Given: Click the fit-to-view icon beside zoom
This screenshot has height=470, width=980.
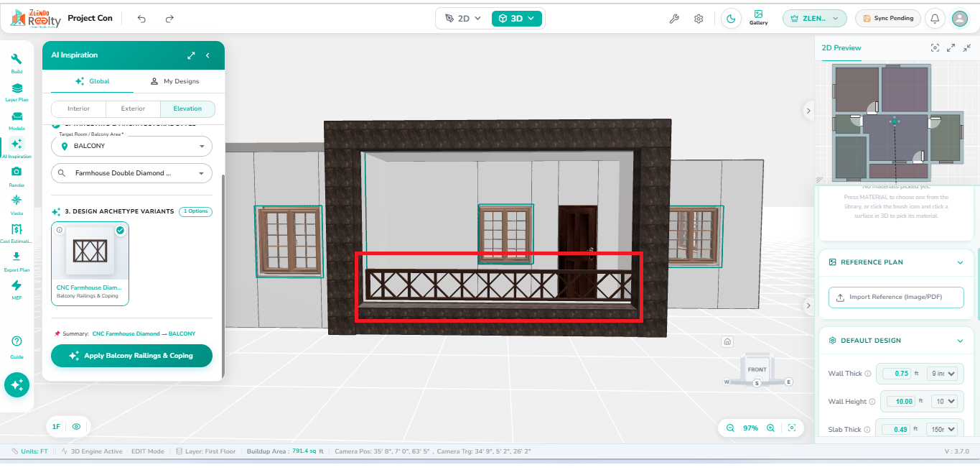Looking at the screenshot, I should coord(792,428).
